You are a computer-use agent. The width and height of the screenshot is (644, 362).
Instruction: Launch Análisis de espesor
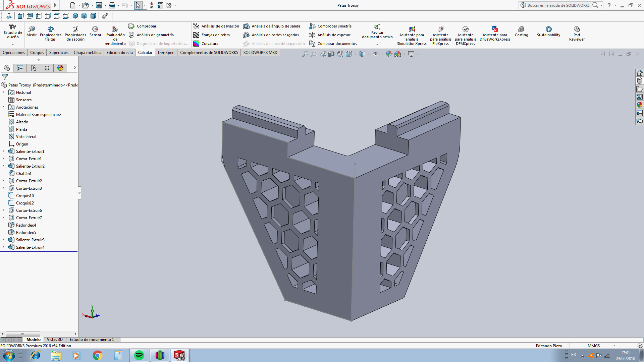330,35
